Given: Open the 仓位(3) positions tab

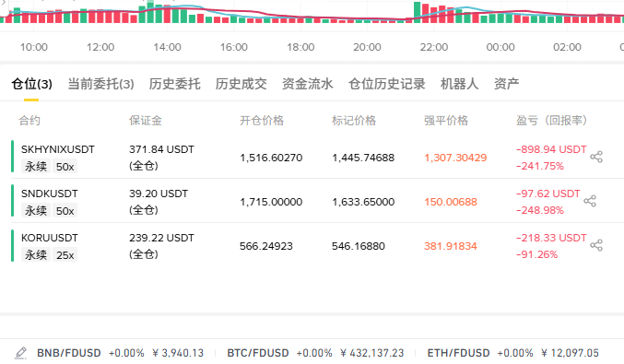Looking at the screenshot, I should 32,84.
